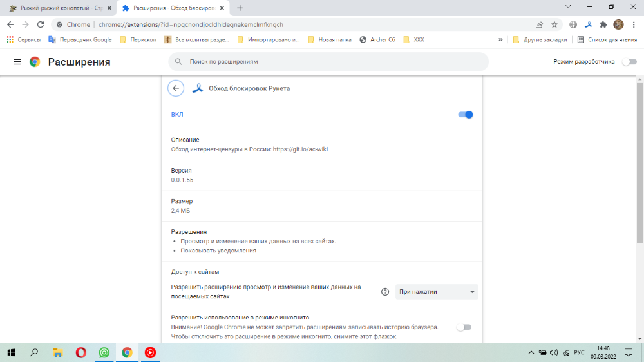Screen dimensions: 644x362
Task: Reload the page using the refresh button
Action: coord(41,24)
